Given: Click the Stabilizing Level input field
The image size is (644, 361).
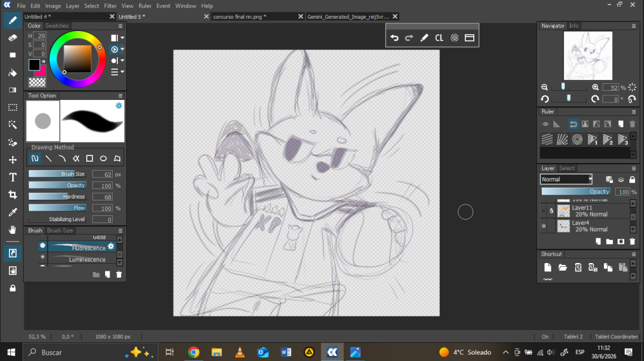Looking at the screenshot, I should (102, 220).
